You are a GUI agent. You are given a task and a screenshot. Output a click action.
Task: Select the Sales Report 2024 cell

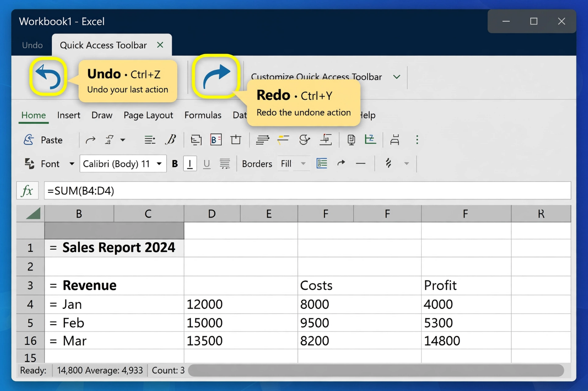click(114, 248)
